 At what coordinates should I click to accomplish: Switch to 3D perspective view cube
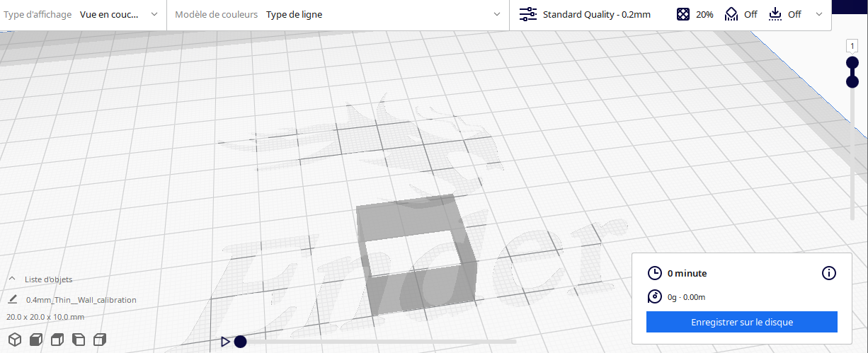(14, 340)
